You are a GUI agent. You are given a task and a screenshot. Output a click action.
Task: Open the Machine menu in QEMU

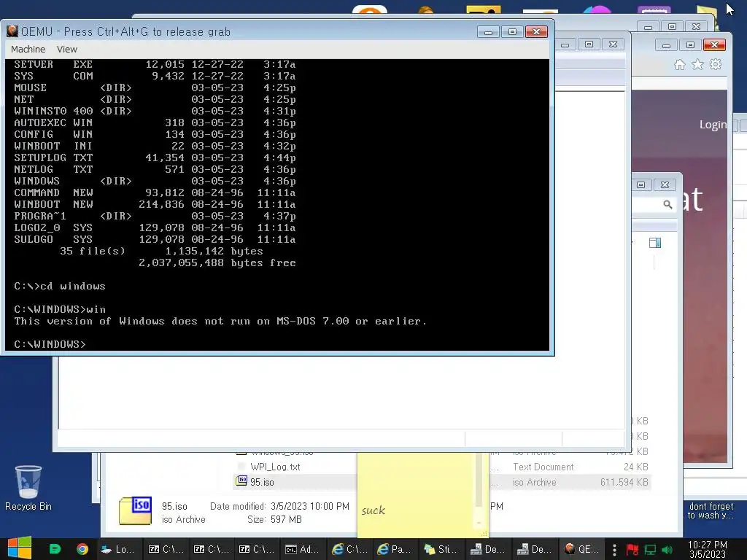[28, 50]
